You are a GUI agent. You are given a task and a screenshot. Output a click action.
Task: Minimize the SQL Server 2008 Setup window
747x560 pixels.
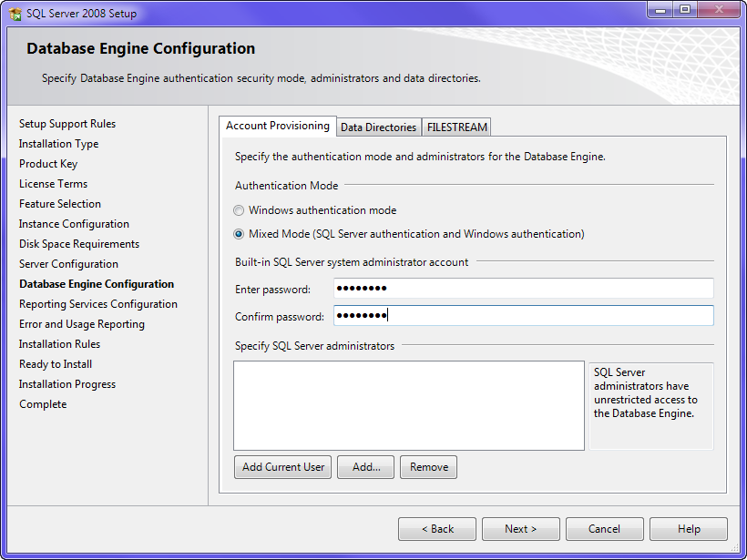pyautogui.click(x=660, y=10)
